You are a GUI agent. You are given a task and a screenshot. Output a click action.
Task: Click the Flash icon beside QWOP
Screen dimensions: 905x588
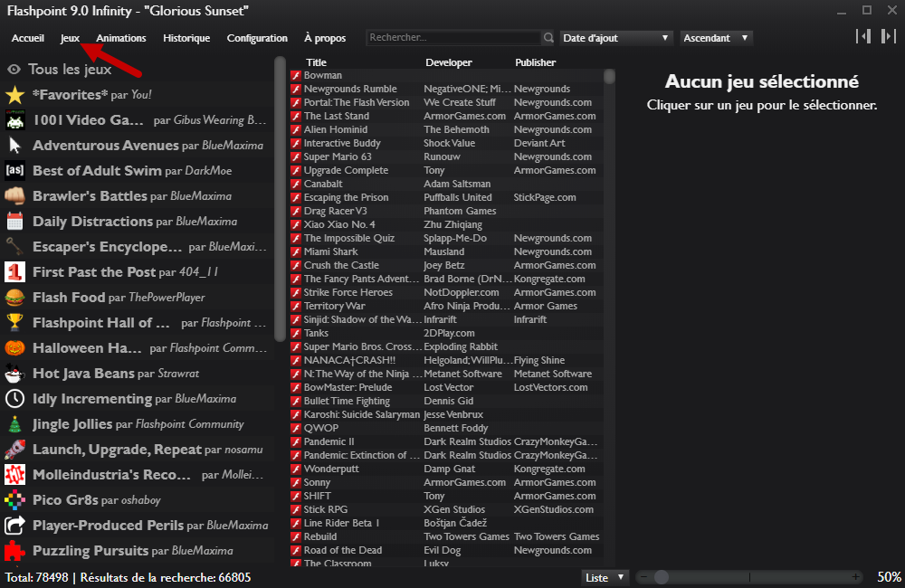[x=296, y=428]
